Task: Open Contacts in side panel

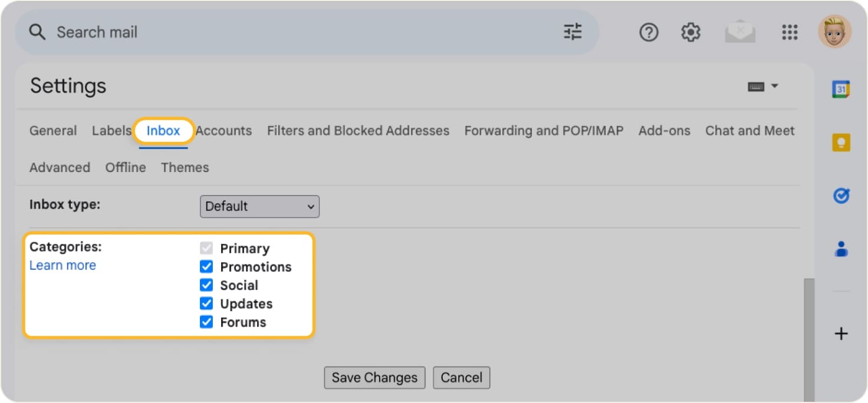Action: click(x=841, y=249)
